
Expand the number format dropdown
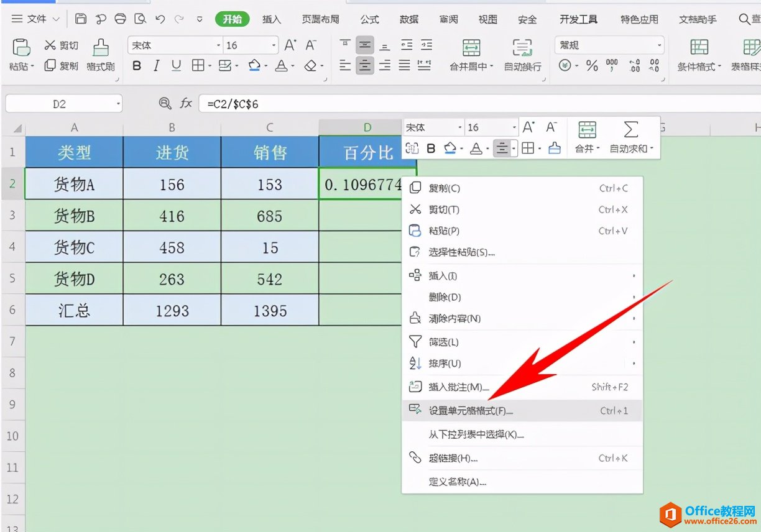click(x=659, y=45)
